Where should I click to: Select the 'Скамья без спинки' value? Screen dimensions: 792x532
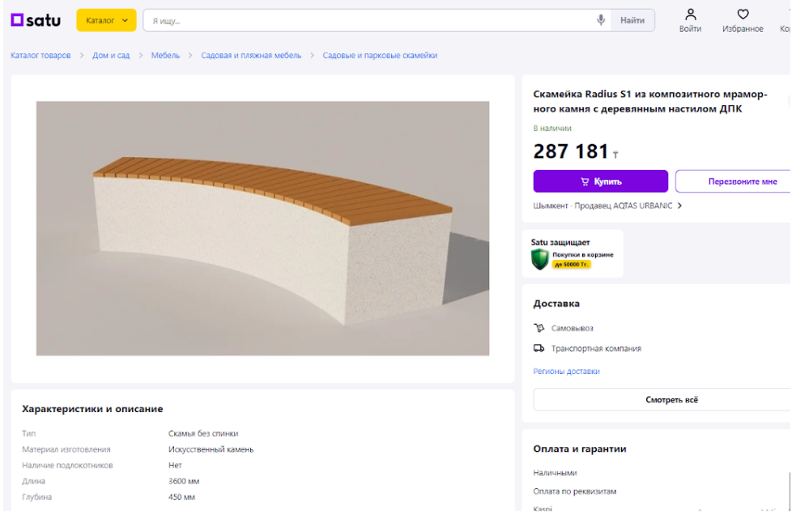pyautogui.click(x=203, y=433)
